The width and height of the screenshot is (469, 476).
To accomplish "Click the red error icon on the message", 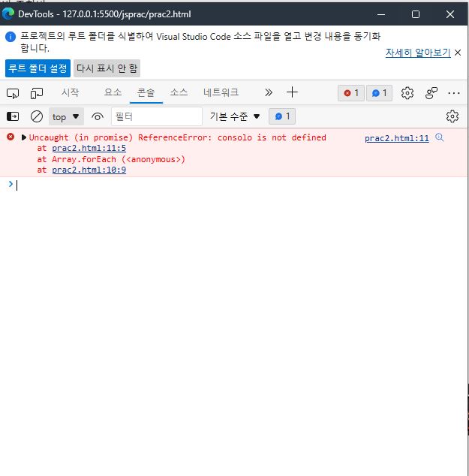I will (11, 137).
